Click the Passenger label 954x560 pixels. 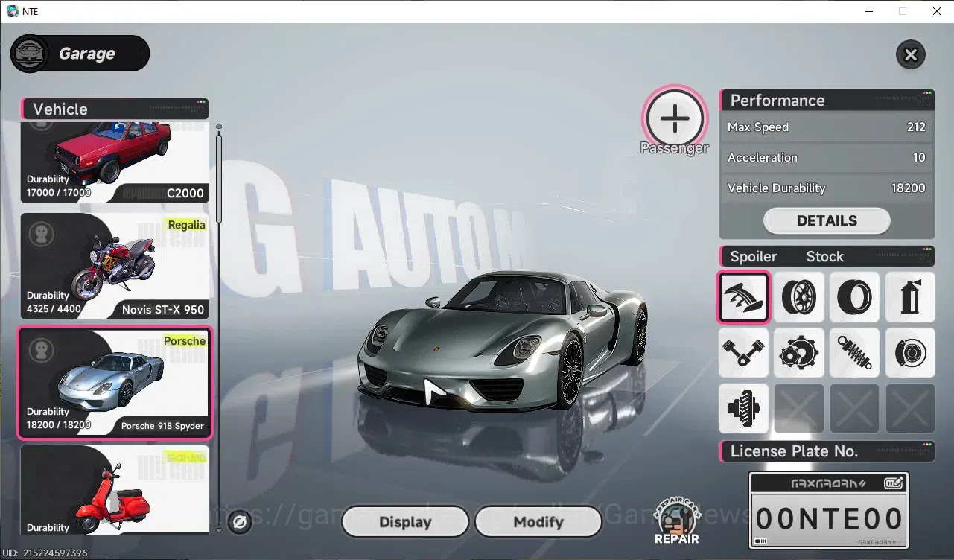(674, 148)
